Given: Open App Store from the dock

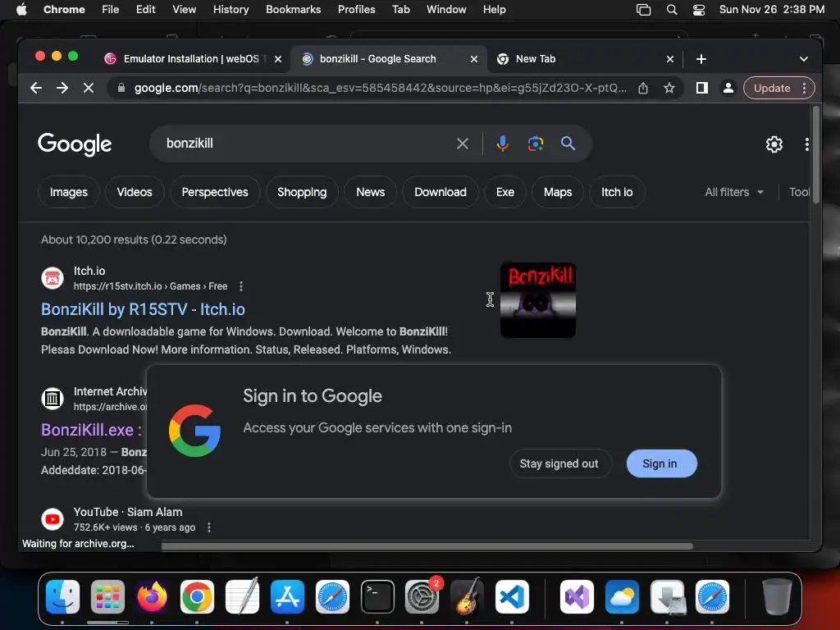Looking at the screenshot, I should [x=287, y=596].
